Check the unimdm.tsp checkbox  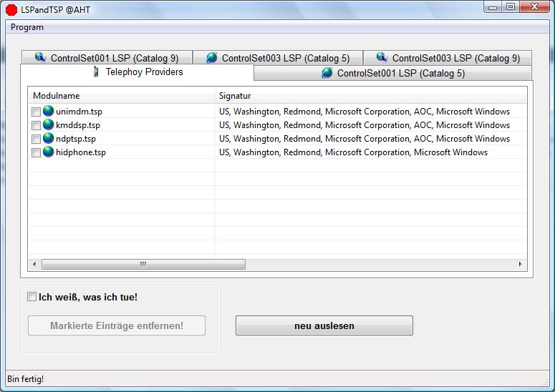(36, 112)
